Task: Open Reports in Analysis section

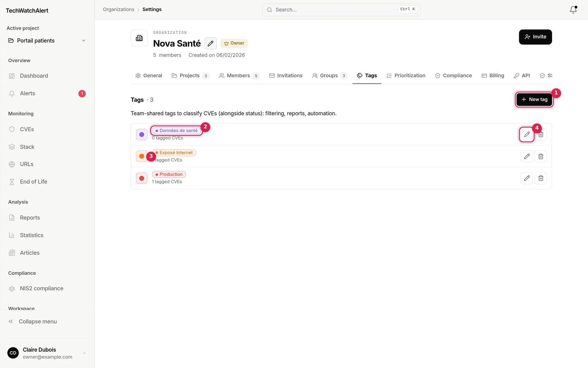Action: [47, 218]
